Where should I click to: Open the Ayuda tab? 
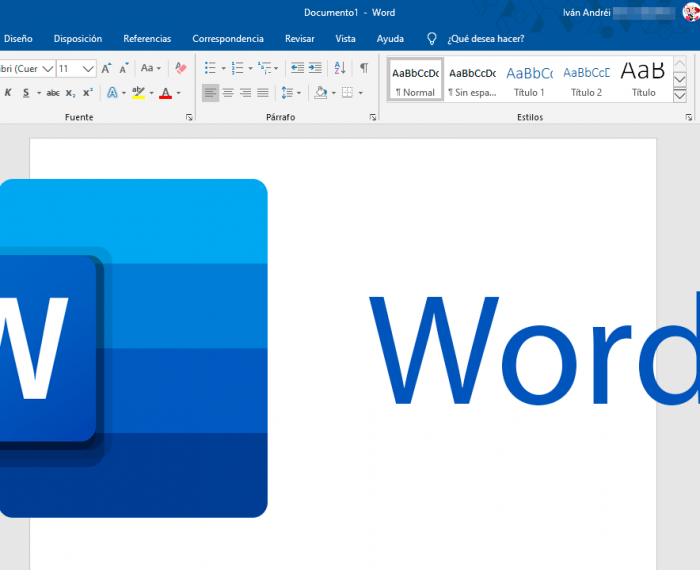(390, 39)
